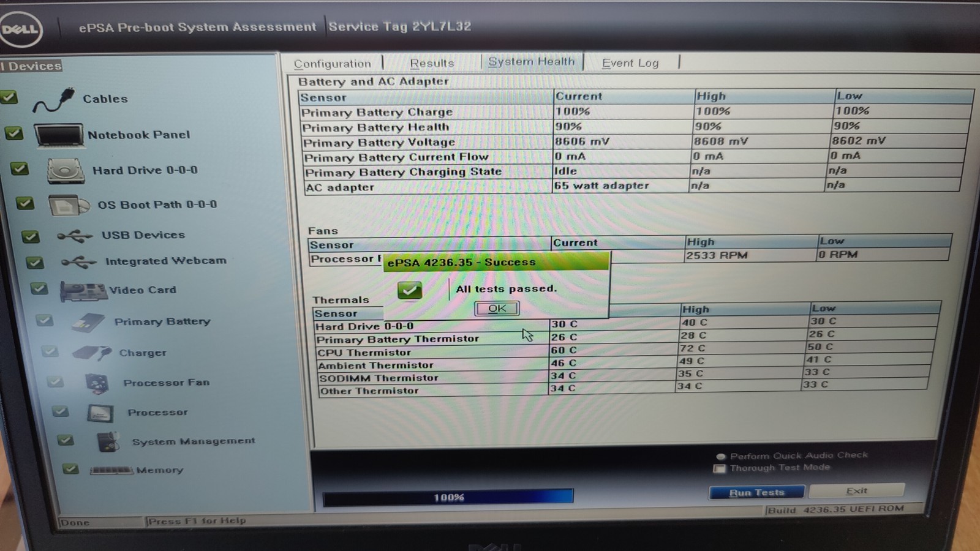Image resolution: width=980 pixels, height=551 pixels.
Task: Toggle the Notebook Panel checkbox
Action: (14, 133)
